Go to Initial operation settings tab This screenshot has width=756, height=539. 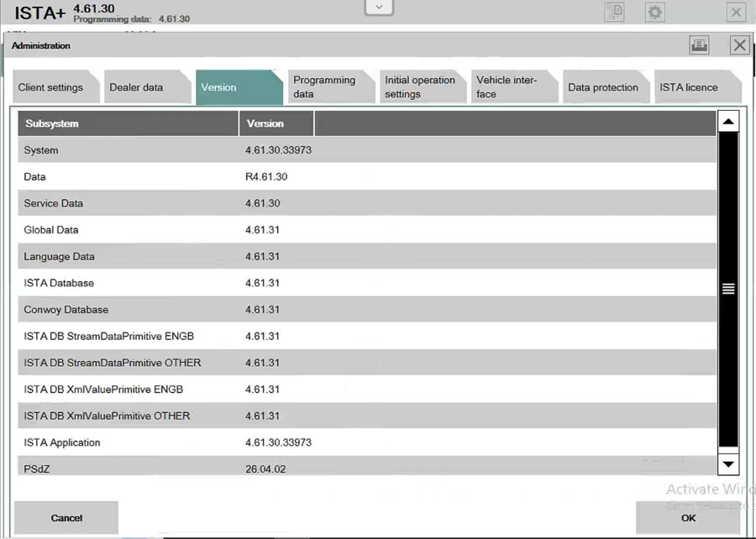coord(423,87)
